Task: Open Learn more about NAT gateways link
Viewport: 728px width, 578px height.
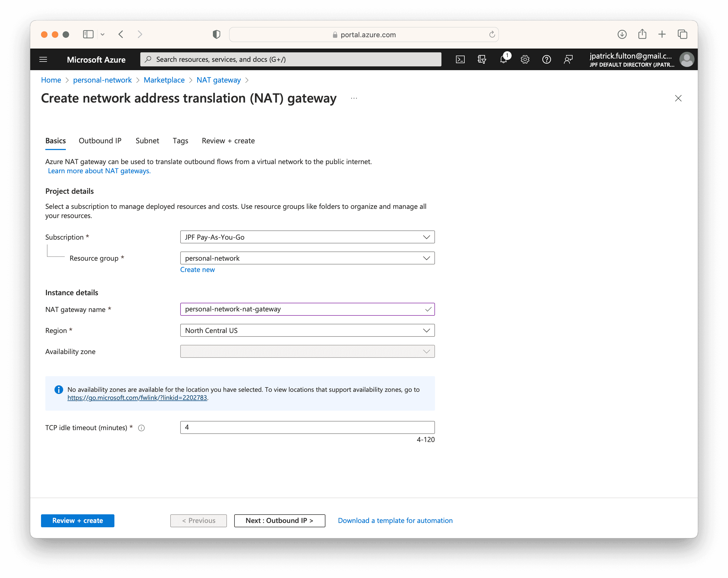Action: pos(99,171)
